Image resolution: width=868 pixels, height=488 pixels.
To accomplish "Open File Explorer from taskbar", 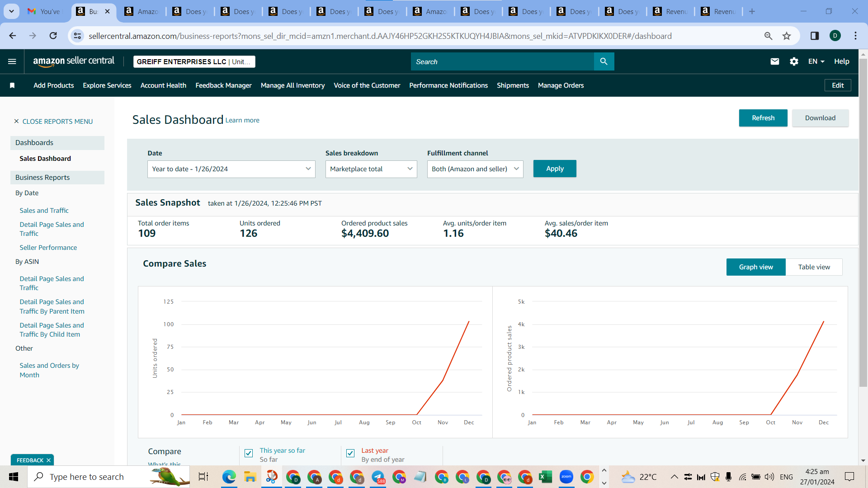I will coord(250,477).
